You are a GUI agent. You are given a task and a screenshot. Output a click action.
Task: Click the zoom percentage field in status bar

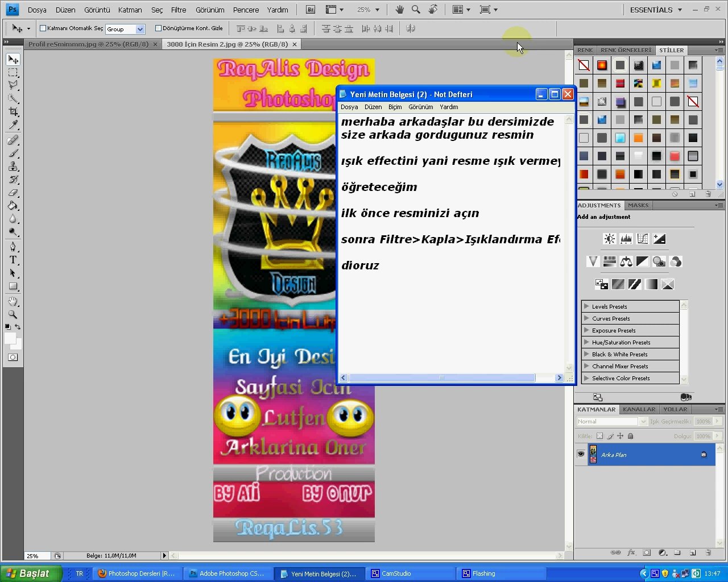click(38, 556)
